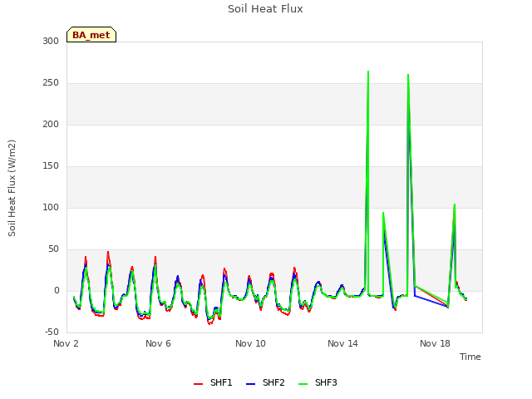The image size is (532, 399).
Task: Click the Soil Heat Flux chart title
Action: coord(265,9)
